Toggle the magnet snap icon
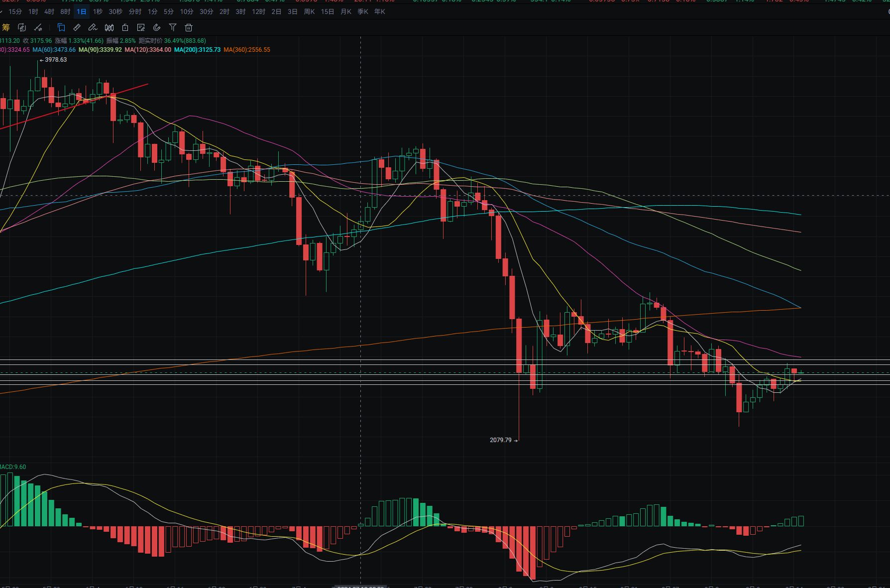This screenshot has height=588, width=890. (157, 28)
